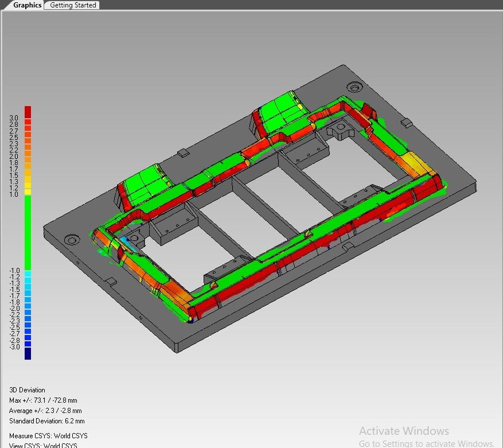Click the "3.0" legend scale value
The image size is (503, 448).
(14, 118)
